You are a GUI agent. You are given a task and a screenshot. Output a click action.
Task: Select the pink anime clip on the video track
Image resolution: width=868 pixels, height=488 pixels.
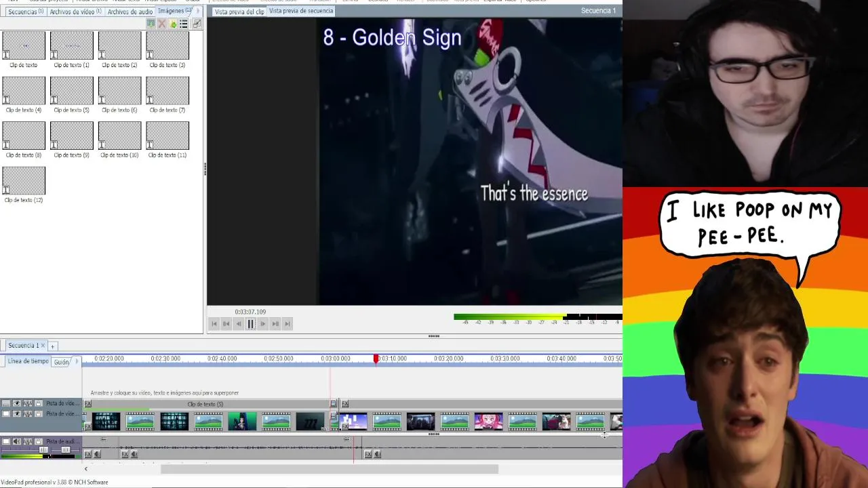pyautogui.click(x=488, y=422)
